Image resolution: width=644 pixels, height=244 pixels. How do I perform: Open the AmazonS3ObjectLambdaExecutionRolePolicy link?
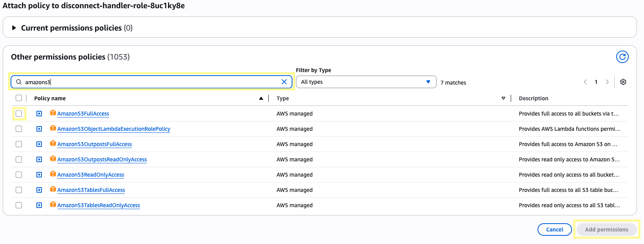coord(114,129)
